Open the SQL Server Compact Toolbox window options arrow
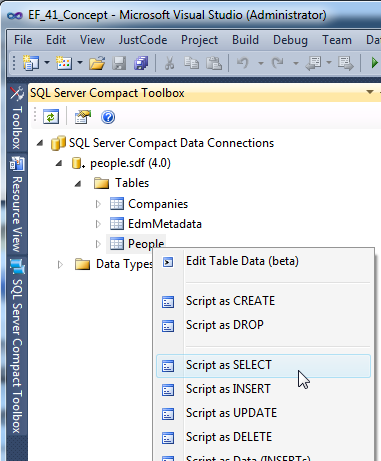 tap(370, 92)
